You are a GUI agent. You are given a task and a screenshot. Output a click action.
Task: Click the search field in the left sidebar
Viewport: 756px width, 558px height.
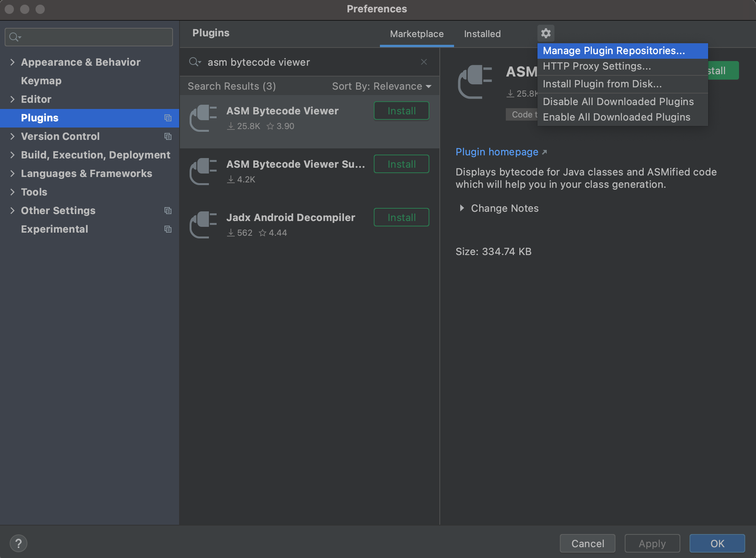(88, 37)
